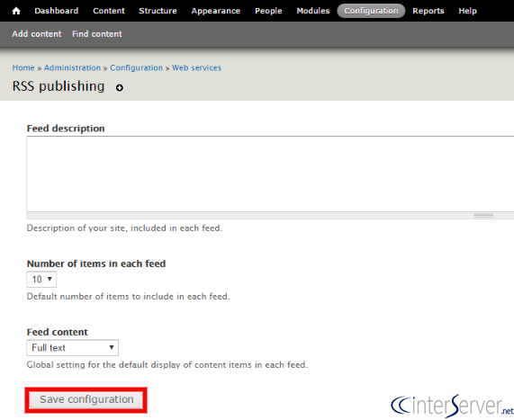Viewport: 514px width, 420px height.
Task: Open the Number of items dropdown
Action: click(x=41, y=280)
